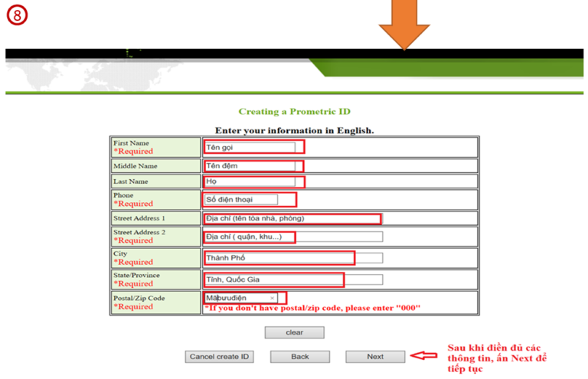Select the Street Address 1 field

coord(292,218)
